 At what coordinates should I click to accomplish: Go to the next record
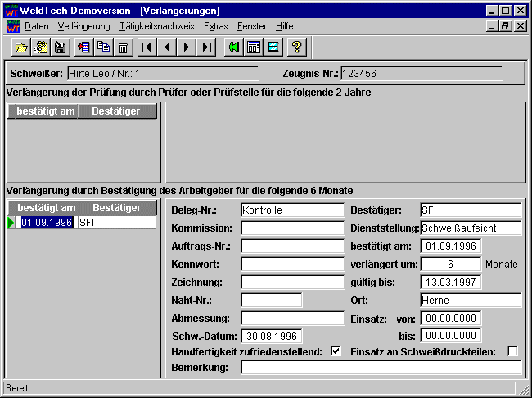187,47
